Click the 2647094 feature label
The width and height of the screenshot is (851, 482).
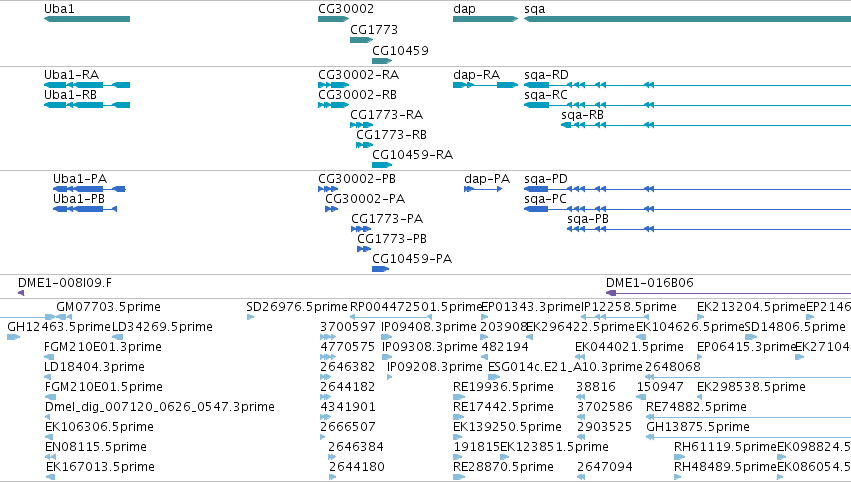click(605, 467)
